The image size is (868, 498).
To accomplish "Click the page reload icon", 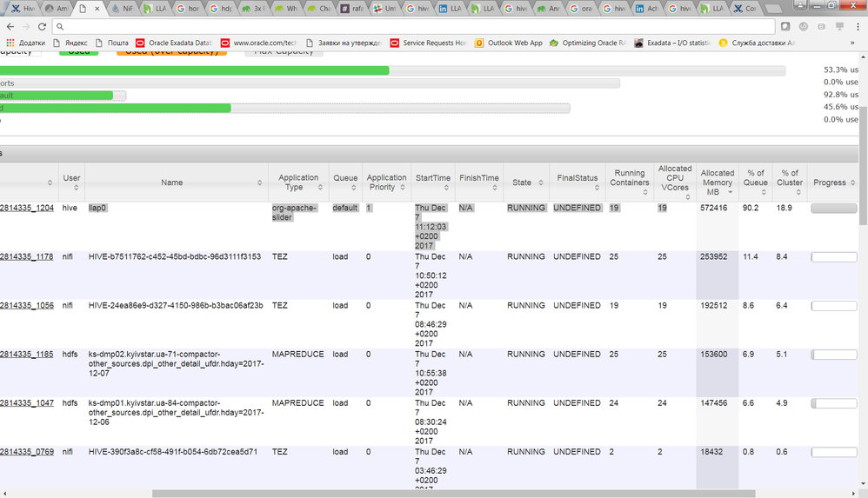I will point(43,26).
